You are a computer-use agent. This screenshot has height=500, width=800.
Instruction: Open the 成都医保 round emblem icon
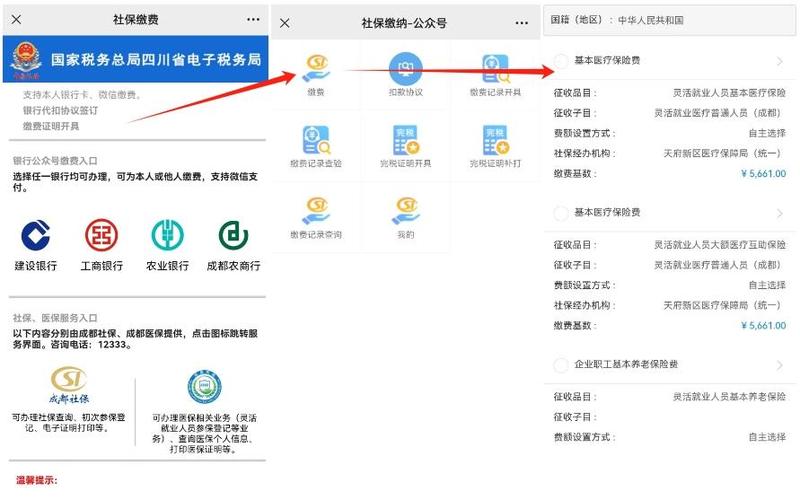point(204,387)
